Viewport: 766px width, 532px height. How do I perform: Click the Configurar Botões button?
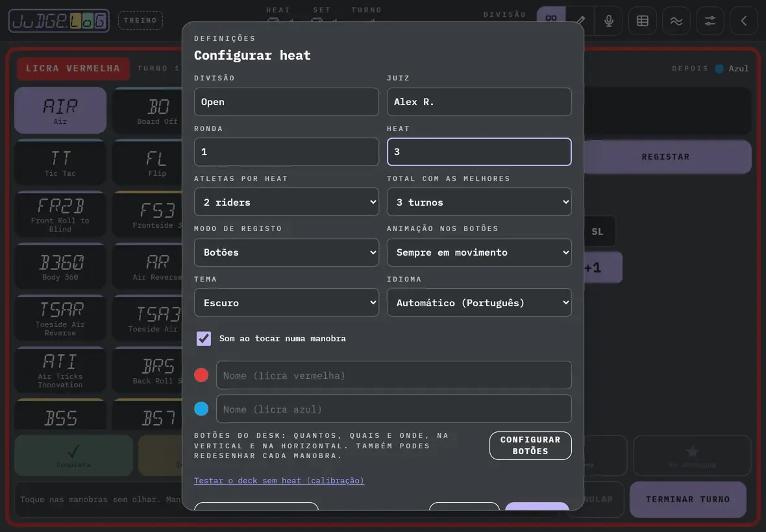(x=530, y=446)
